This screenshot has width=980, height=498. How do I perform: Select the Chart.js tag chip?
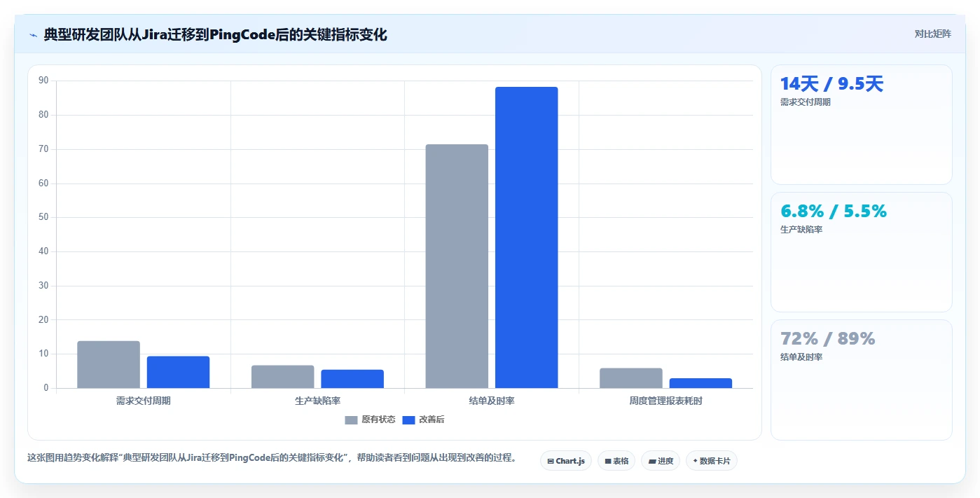[x=566, y=461]
